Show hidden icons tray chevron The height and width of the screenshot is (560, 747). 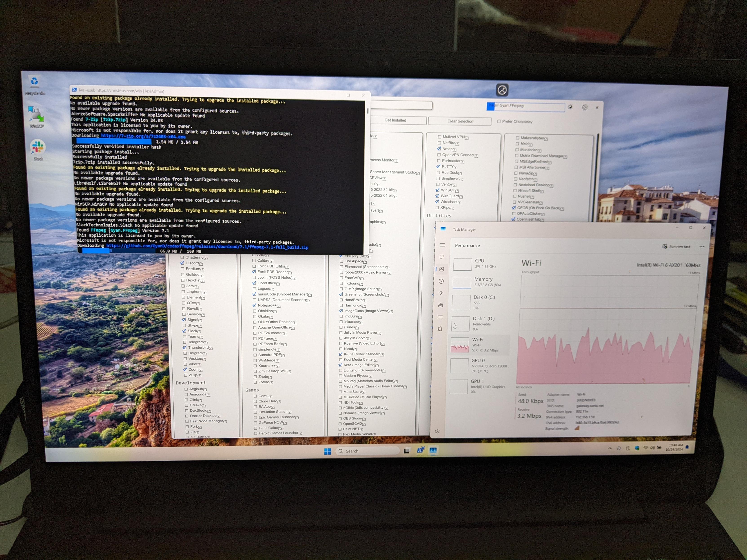[x=610, y=448]
